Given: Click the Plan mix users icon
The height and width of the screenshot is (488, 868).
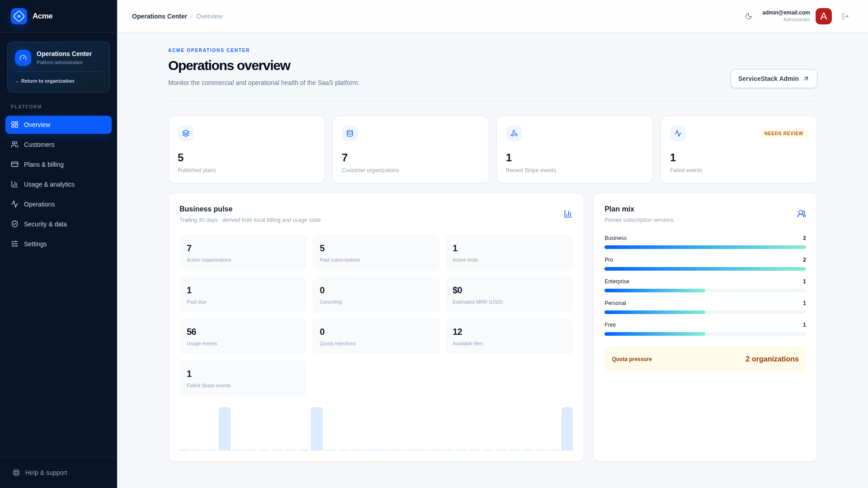Looking at the screenshot, I should pyautogui.click(x=802, y=214).
